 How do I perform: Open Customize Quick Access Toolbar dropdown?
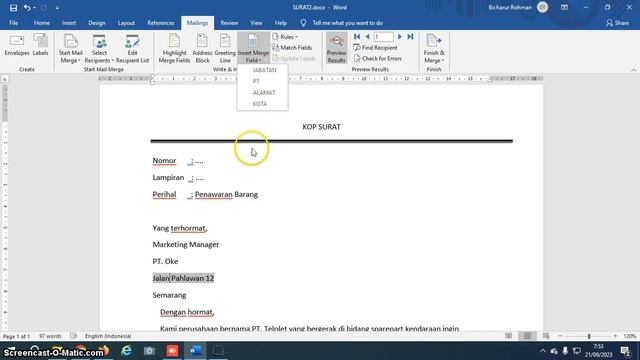pos(57,8)
